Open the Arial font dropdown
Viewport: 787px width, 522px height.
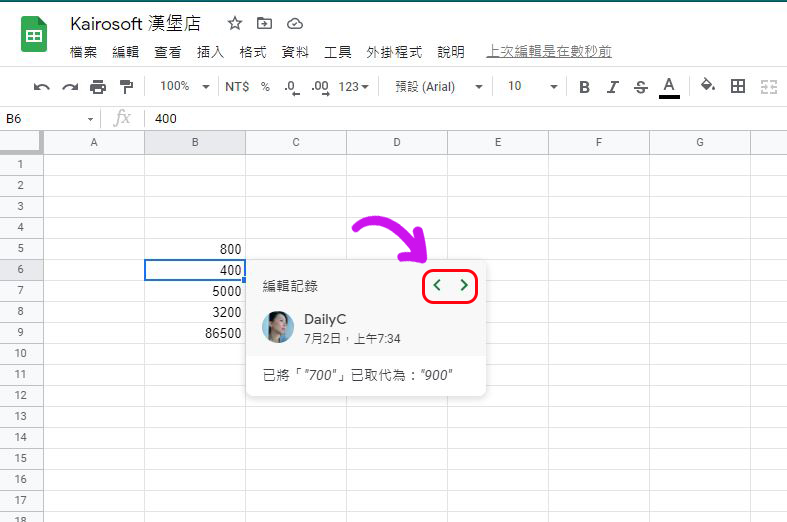(x=439, y=87)
